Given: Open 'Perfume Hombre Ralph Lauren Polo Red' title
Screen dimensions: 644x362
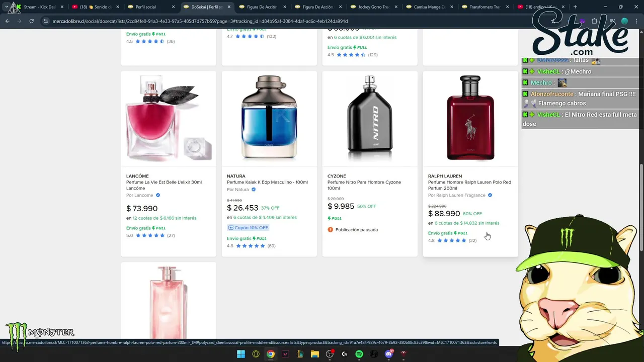Looking at the screenshot, I should point(469,185).
